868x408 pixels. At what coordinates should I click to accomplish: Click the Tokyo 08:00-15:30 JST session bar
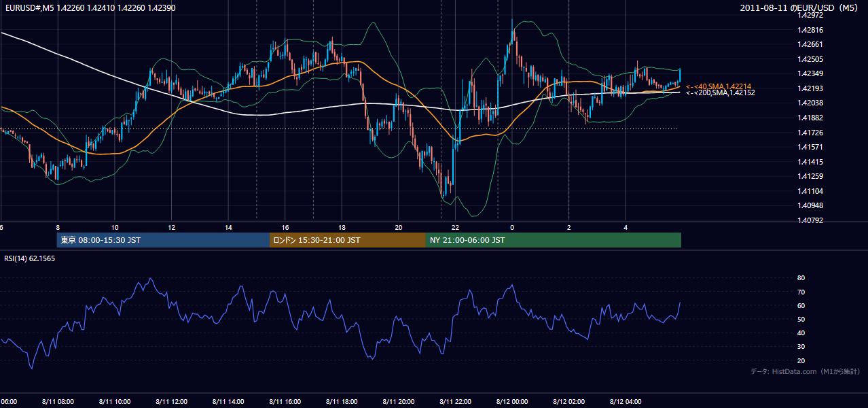pos(164,240)
